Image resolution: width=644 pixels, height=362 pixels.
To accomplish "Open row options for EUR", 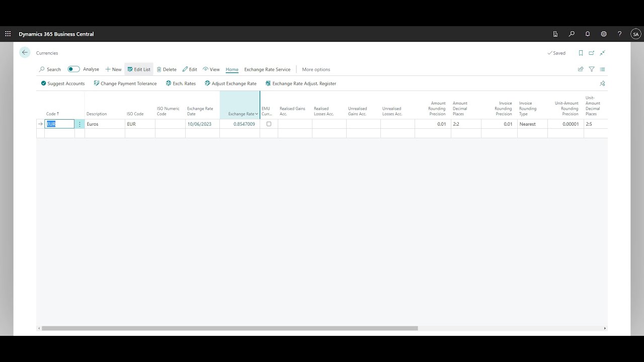I will (x=79, y=124).
